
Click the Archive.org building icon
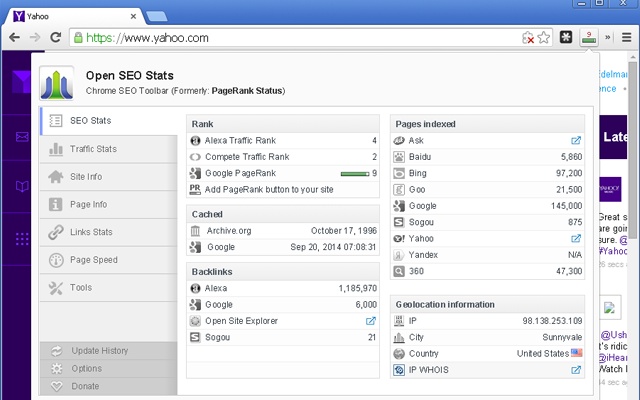click(195, 231)
